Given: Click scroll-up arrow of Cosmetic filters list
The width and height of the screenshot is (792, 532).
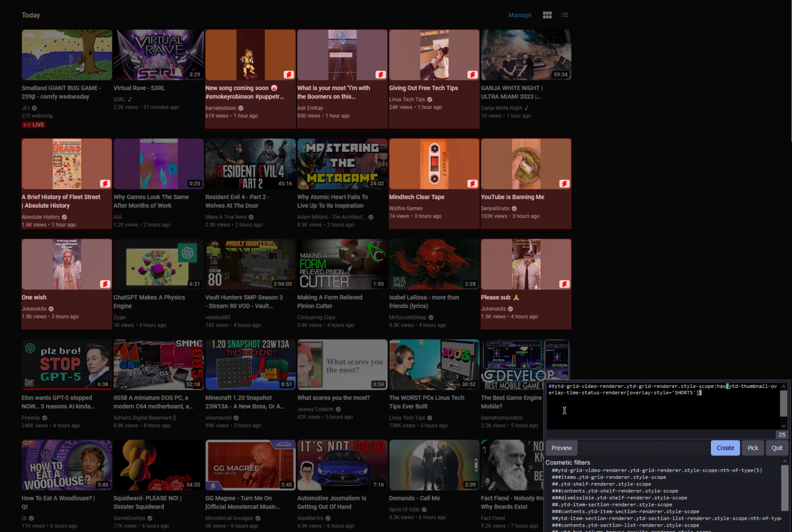Looking at the screenshot, I should coord(785,462).
